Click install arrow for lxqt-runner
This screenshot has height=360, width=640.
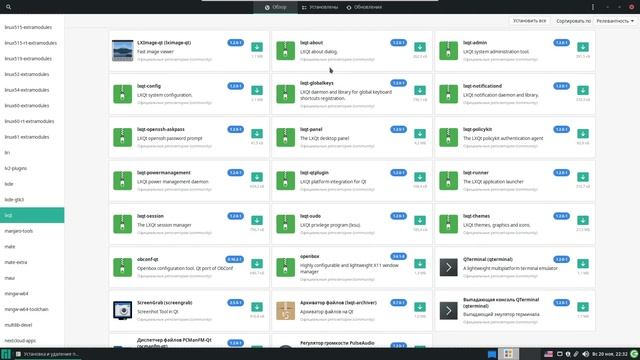583,177
